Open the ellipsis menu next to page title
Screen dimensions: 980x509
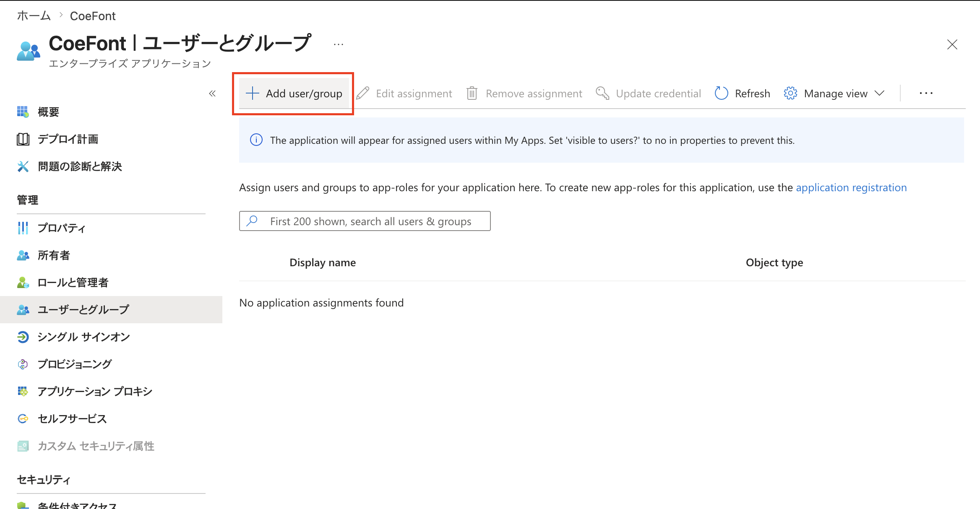pos(338,44)
